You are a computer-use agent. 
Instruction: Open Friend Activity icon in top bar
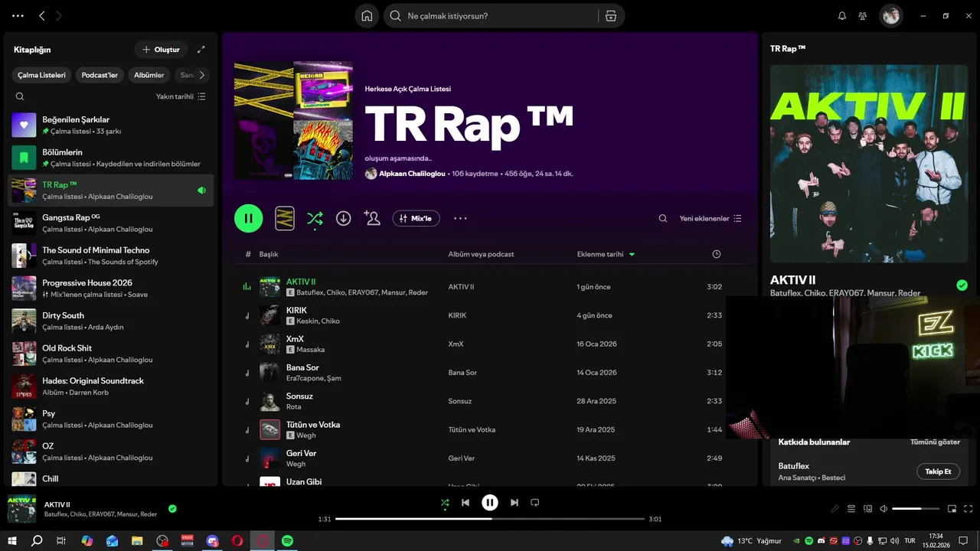point(863,16)
